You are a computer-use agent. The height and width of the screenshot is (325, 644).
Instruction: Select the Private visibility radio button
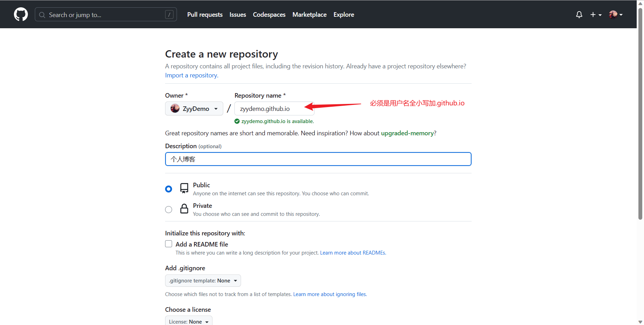pyautogui.click(x=169, y=210)
